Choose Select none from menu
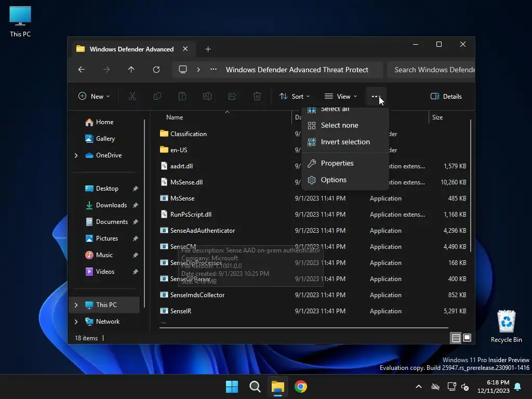 (345, 125)
